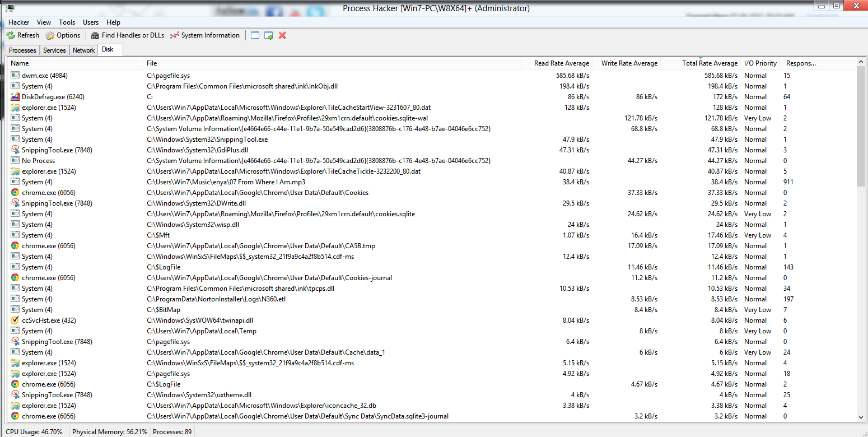This screenshot has width=868, height=437.
Task: Select the cookies.sqlite-wal file path
Action: pyautogui.click(x=287, y=118)
